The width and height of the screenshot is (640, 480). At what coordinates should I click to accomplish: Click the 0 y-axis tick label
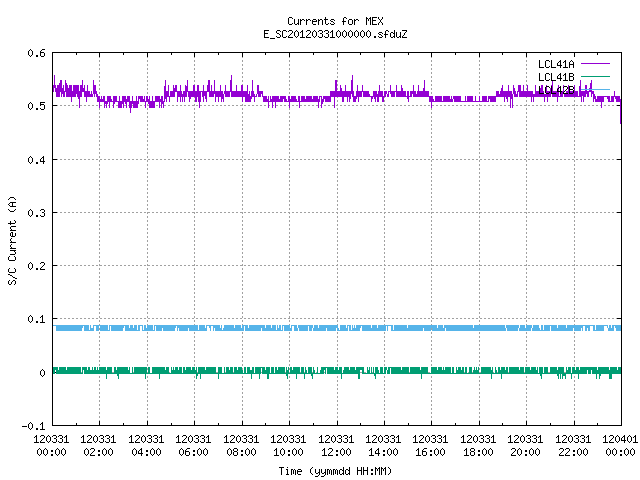click(42, 373)
